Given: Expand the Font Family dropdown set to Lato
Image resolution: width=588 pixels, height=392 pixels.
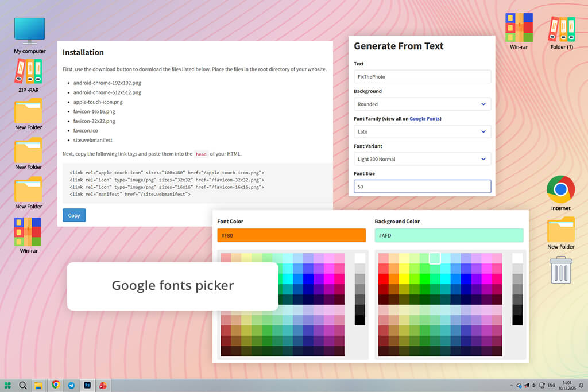Looking at the screenshot, I should tap(422, 131).
